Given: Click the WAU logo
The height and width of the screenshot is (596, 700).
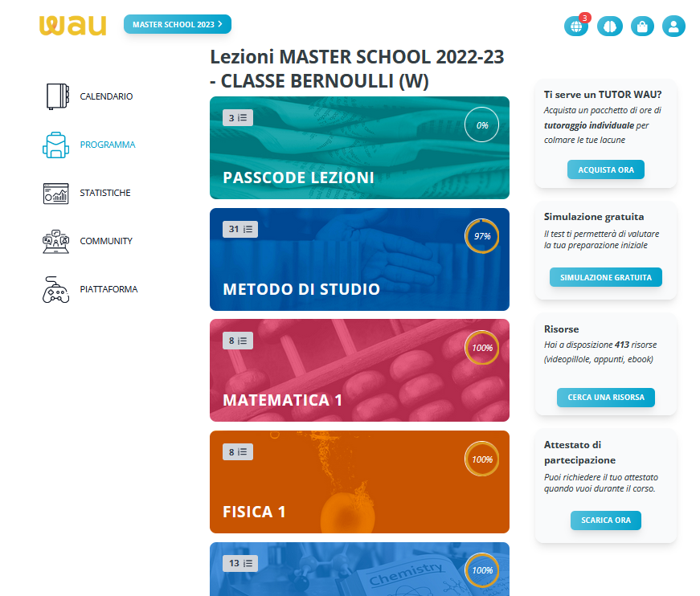Looking at the screenshot, I should (73, 25).
